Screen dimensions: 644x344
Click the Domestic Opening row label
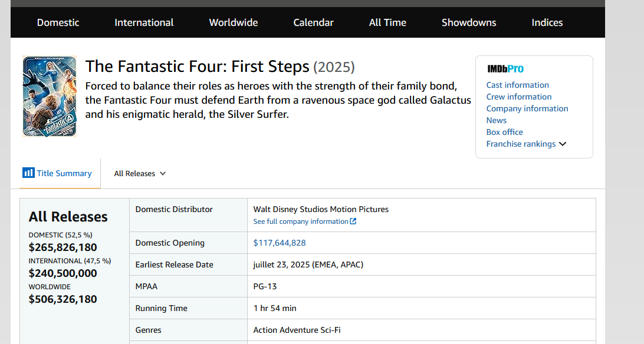(x=170, y=243)
